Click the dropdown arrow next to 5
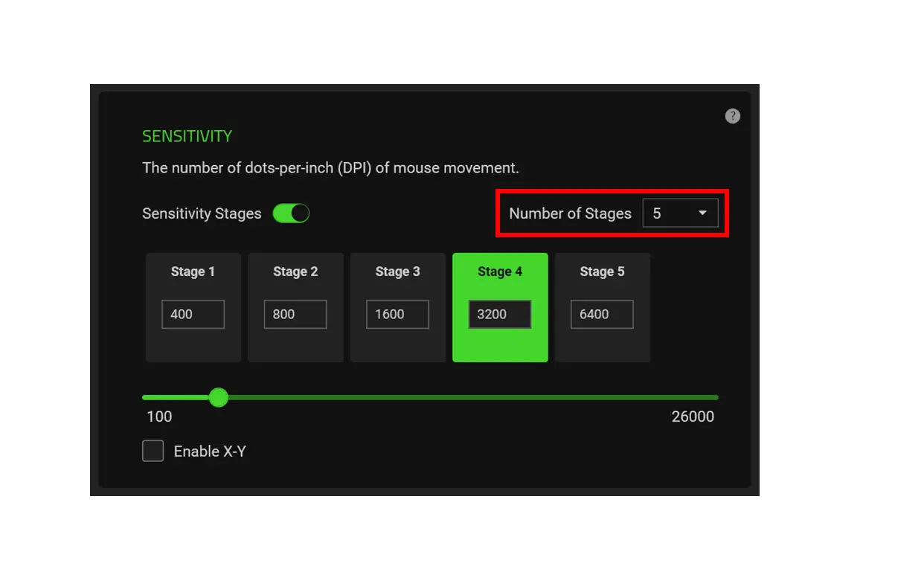 pos(702,213)
